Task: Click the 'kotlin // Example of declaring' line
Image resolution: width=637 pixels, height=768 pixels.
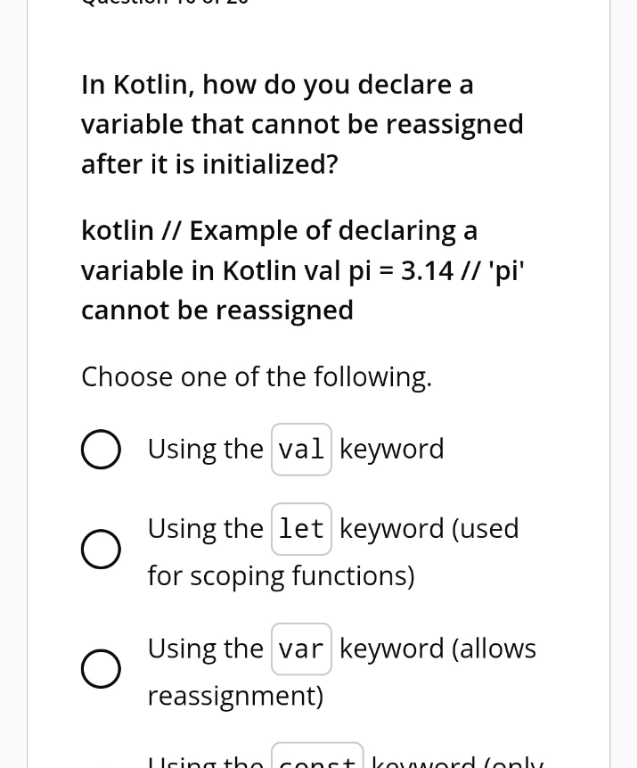Action: (279, 231)
